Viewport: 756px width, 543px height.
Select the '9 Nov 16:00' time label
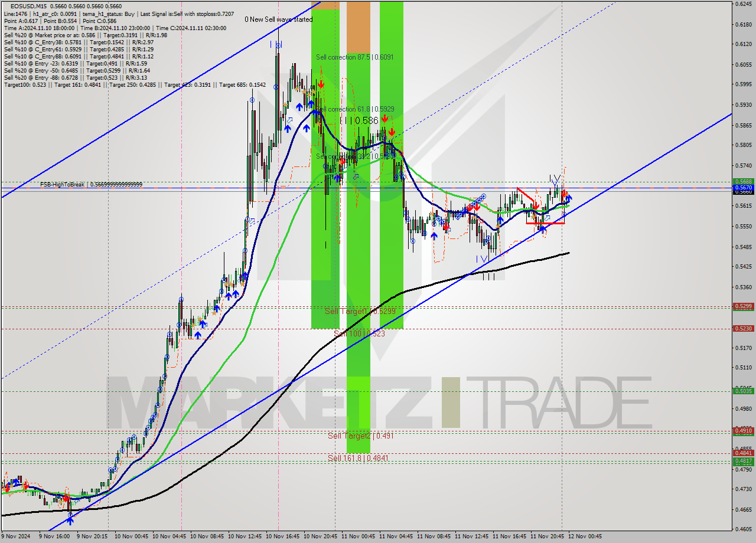coord(54,537)
